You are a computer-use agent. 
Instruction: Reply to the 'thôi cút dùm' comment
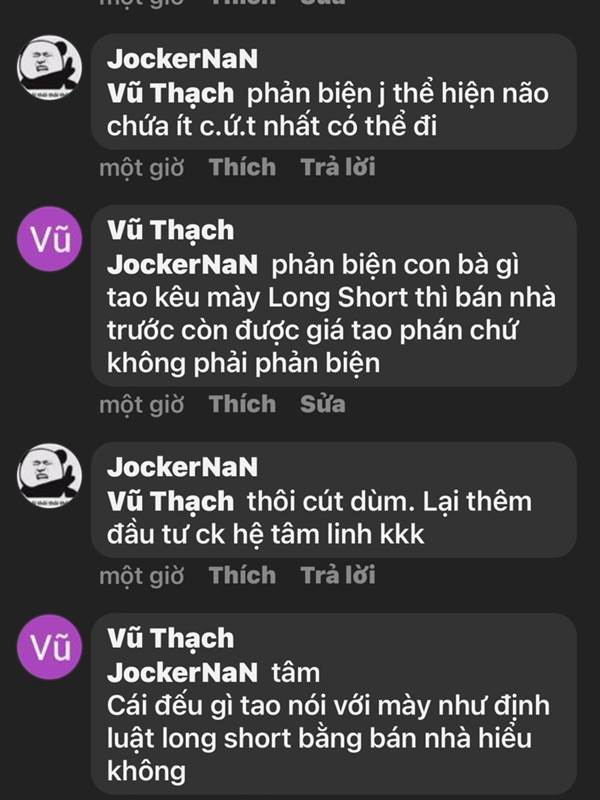338,576
